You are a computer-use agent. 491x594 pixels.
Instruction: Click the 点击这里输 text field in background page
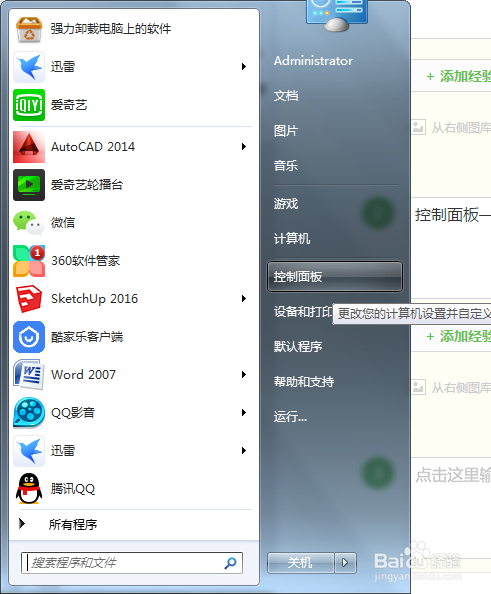(x=453, y=475)
